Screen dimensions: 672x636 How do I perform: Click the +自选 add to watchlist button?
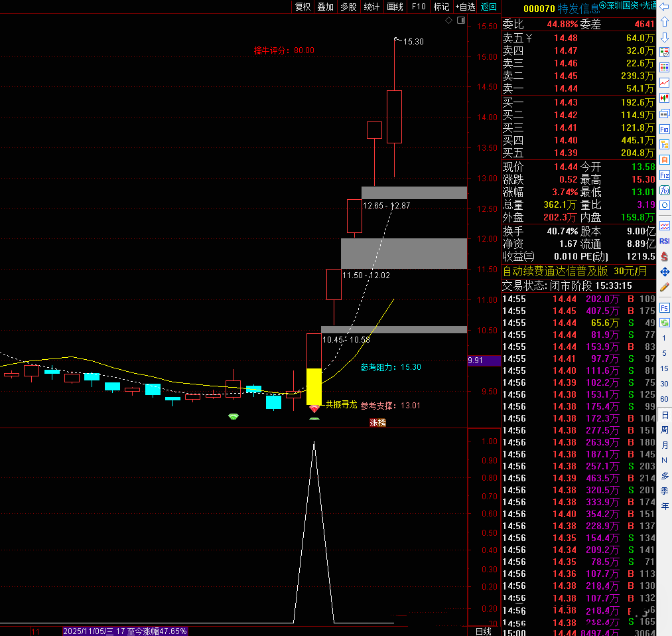tap(465, 7)
